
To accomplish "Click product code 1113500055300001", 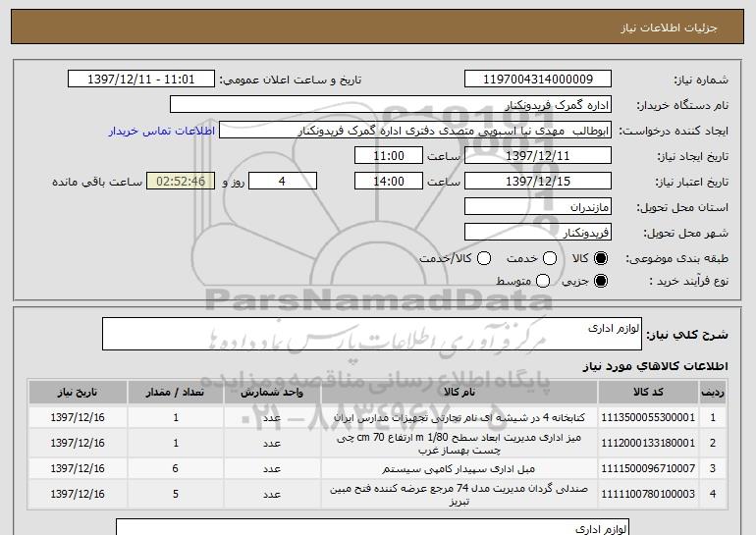I will tap(648, 417).
